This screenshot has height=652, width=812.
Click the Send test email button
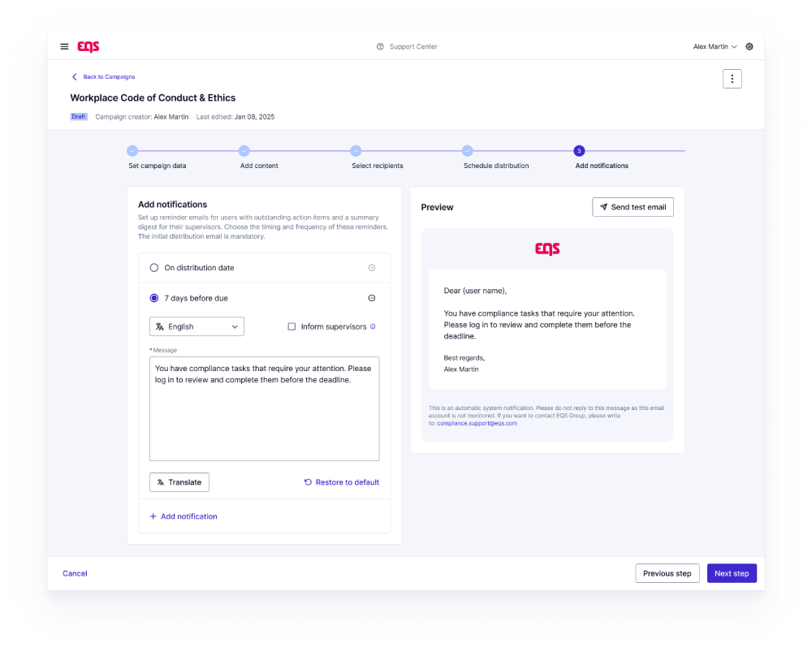coord(633,207)
